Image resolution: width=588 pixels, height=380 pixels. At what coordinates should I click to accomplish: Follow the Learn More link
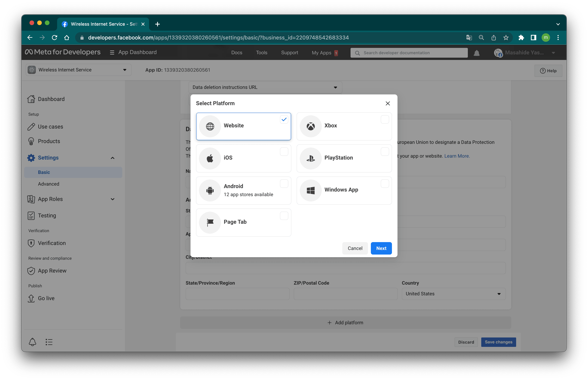457,156
